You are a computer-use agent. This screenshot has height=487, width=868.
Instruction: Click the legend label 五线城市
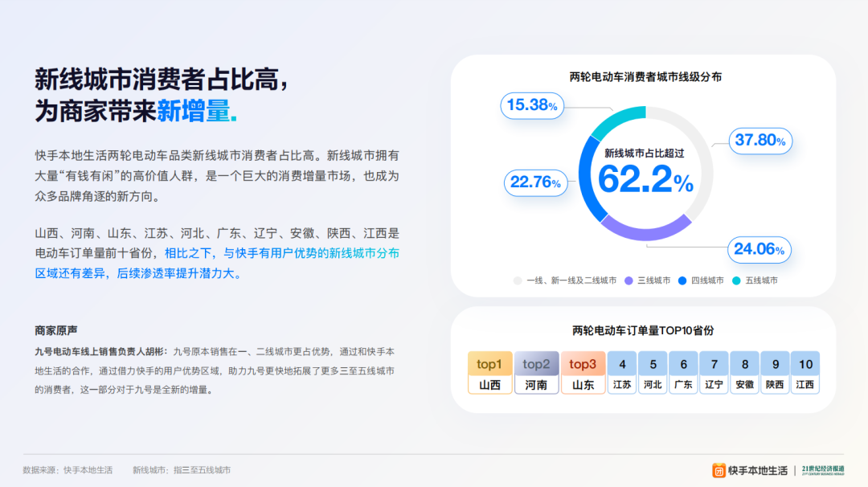point(762,280)
